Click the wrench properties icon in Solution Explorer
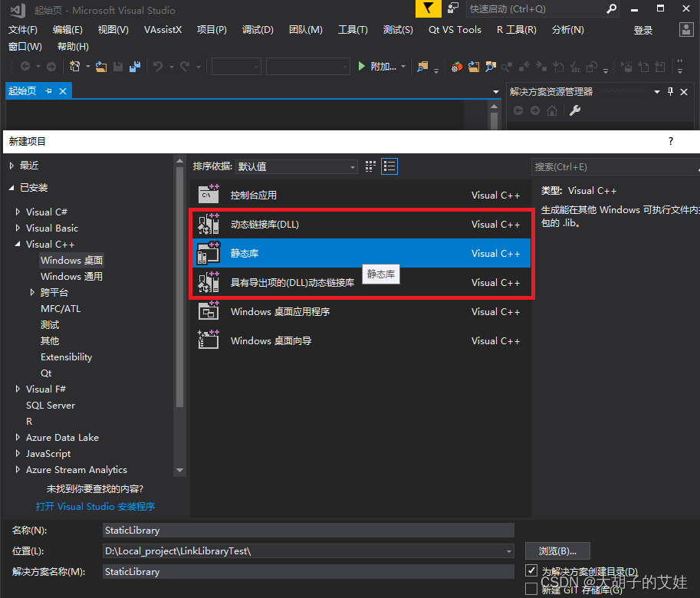This screenshot has height=598, width=700. (x=575, y=110)
